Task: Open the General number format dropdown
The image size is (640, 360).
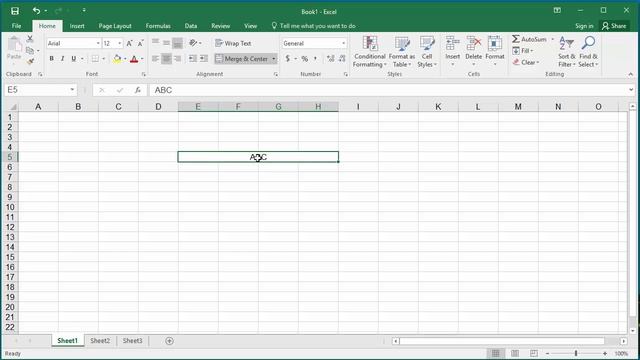Action: tap(343, 43)
